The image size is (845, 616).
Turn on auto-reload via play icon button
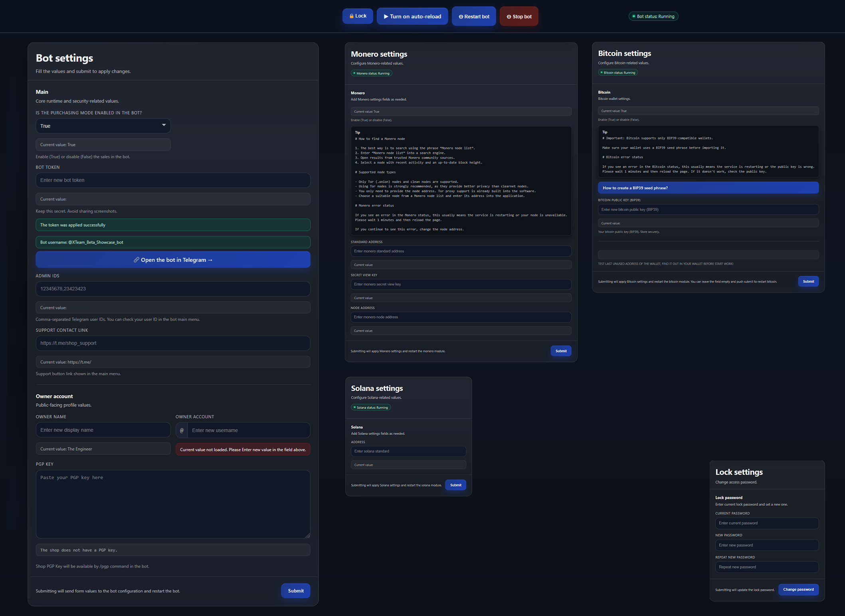(x=412, y=16)
